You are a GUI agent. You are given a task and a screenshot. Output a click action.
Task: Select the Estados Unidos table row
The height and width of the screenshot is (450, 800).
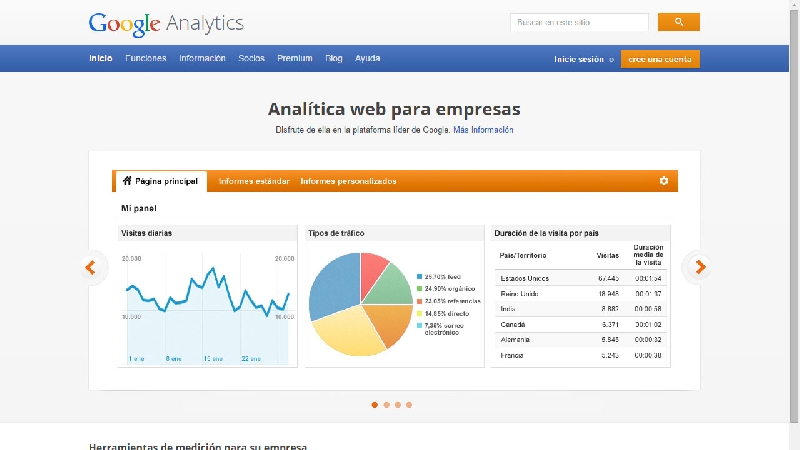[581, 278]
